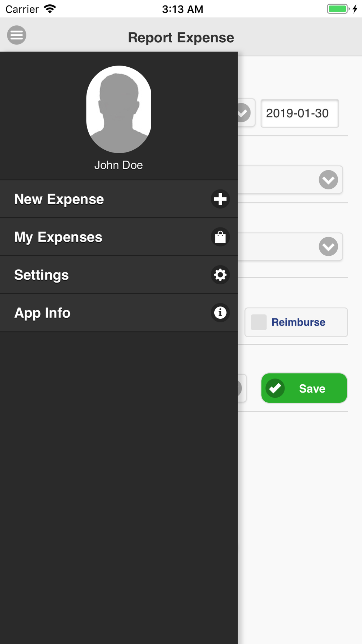This screenshot has height=644, width=362.
Task: Click the Reimburse label
Action: pyautogui.click(x=298, y=322)
